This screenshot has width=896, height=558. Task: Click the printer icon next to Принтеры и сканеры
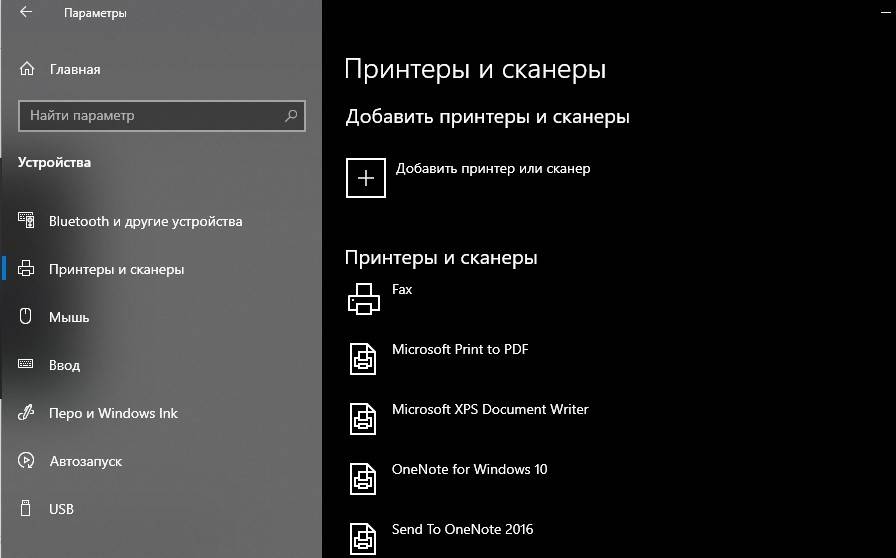click(27, 269)
